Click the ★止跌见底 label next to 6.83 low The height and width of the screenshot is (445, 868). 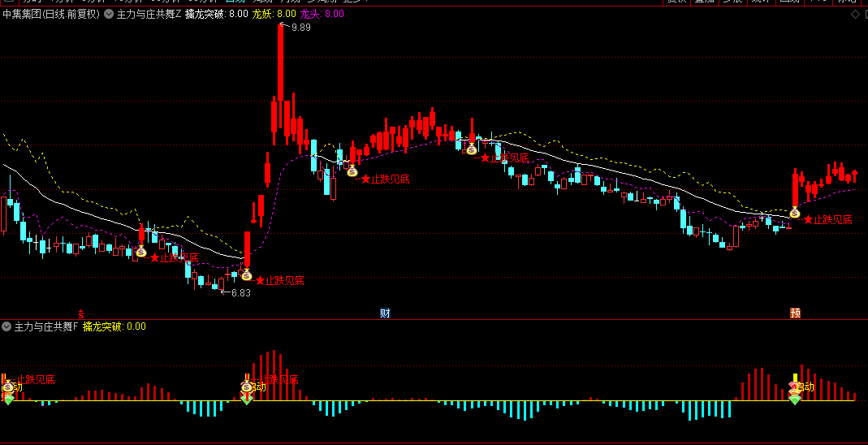coord(279,281)
